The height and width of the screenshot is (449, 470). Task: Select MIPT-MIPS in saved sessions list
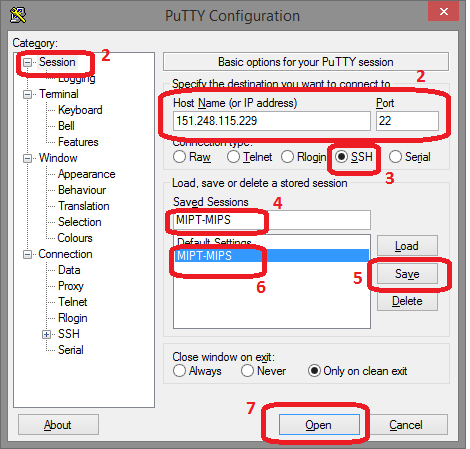[x=272, y=256]
